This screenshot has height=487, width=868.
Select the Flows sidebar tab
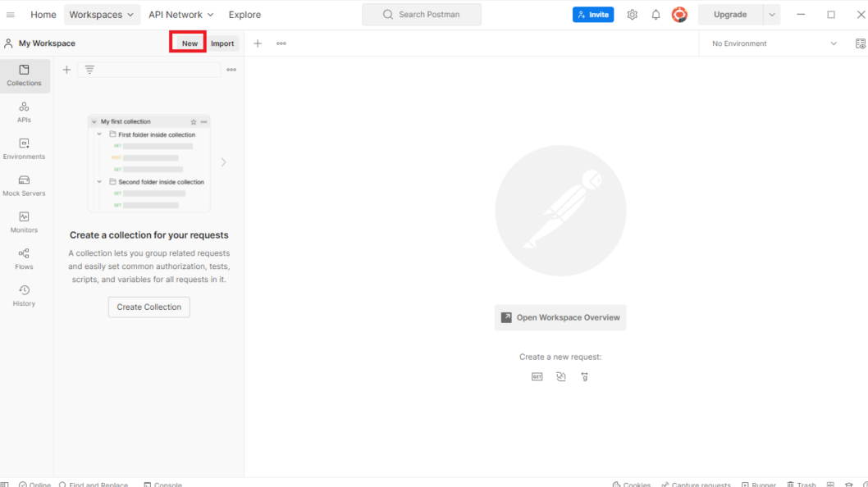click(x=24, y=259)
